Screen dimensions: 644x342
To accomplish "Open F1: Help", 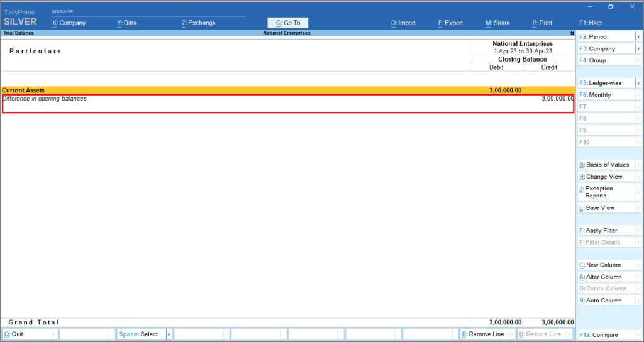I will [590, 23].
